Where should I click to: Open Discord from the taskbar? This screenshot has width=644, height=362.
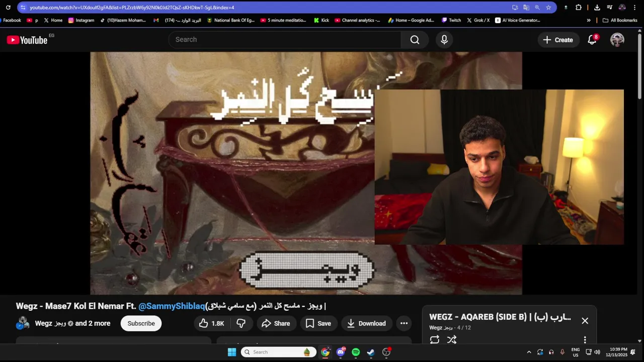[341, 352]
